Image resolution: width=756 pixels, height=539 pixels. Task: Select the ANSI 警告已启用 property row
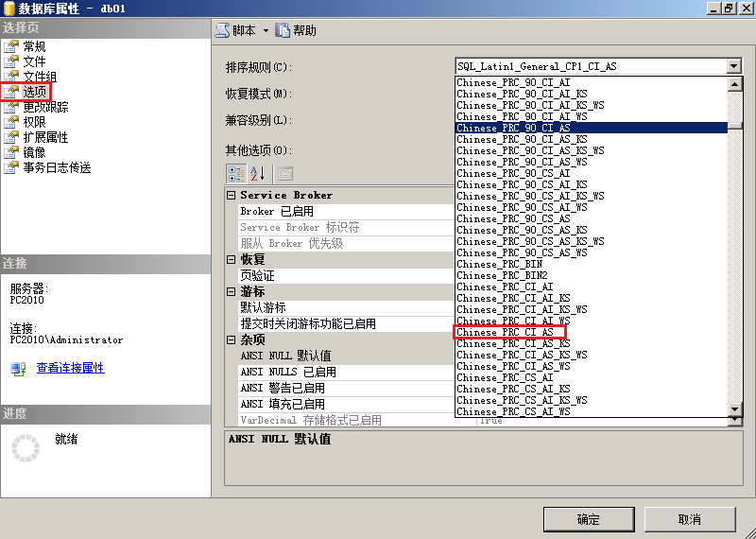tap(346, 388)
